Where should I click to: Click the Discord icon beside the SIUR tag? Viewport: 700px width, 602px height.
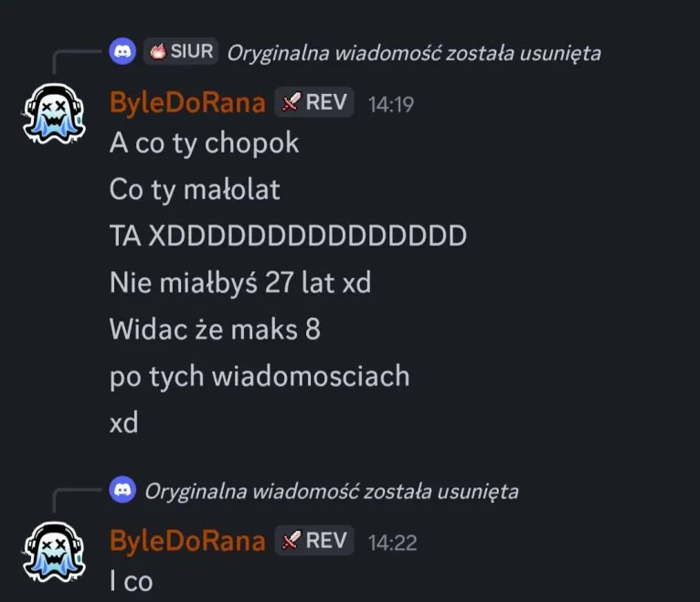coord(122,51)
